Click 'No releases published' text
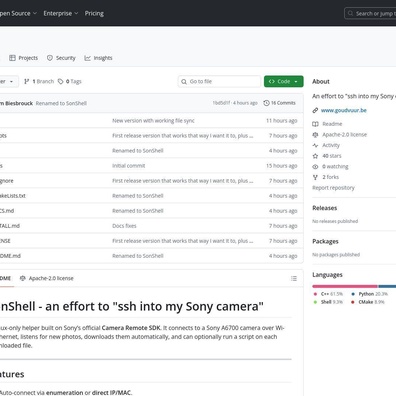This screenshot has width=396, height=396. pyautogui.click(x=335, y=221)
